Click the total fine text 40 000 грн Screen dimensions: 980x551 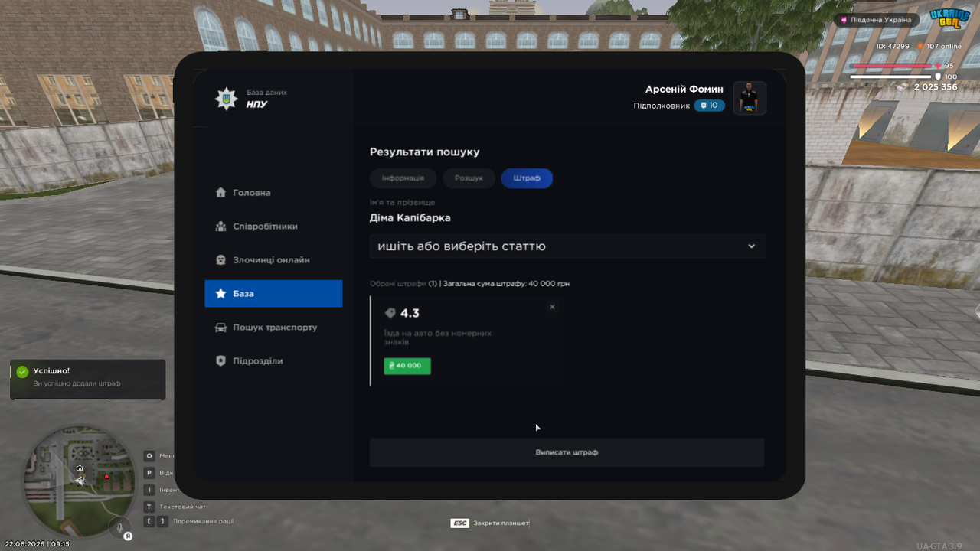click(548, 284)
